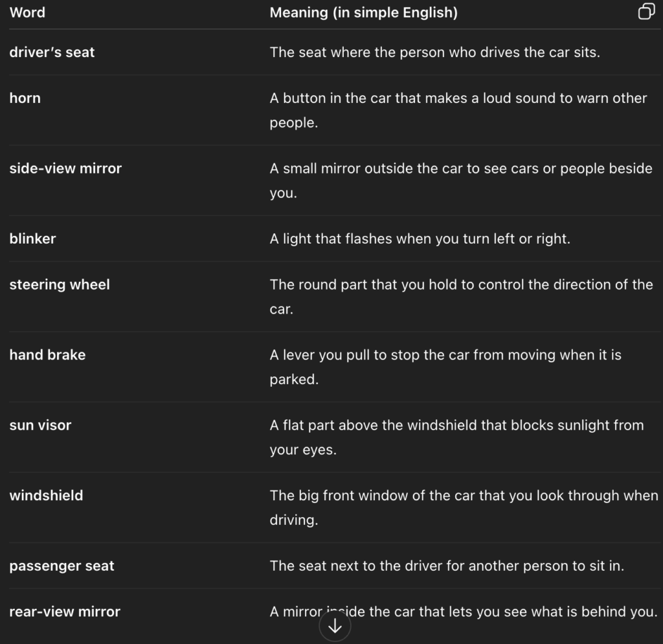Click the "Meaning (in simple English)" header
The image size is (663, 644).
click(x=363, y=13)
